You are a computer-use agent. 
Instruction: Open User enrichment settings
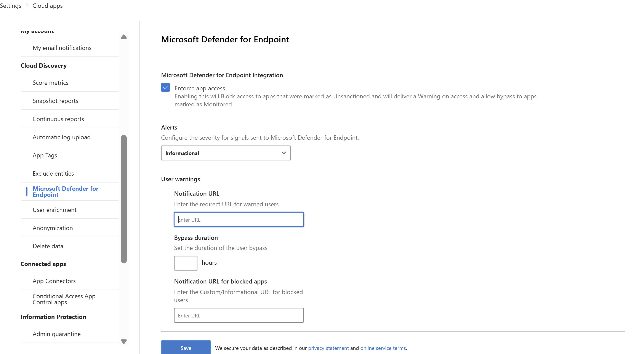54,210
